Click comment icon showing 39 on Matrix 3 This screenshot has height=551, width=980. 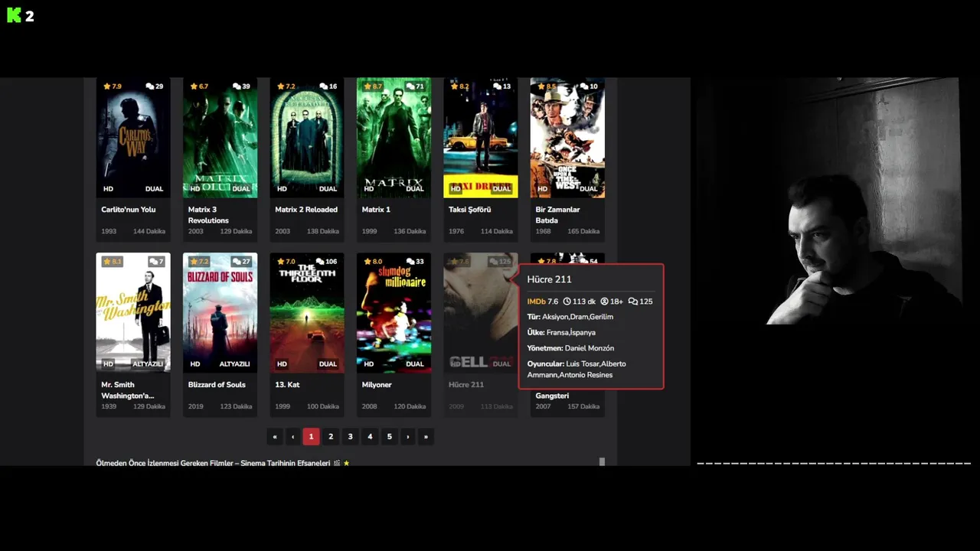coord(241,86)
